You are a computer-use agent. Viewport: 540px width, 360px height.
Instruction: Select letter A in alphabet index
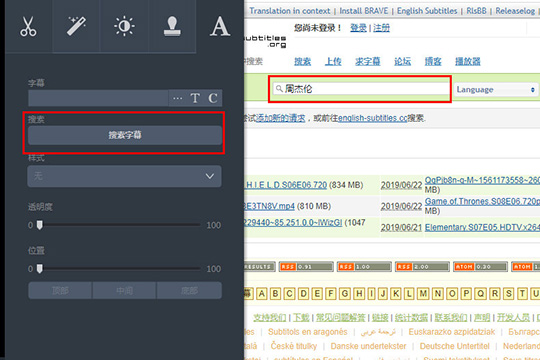tap(262, 294)
